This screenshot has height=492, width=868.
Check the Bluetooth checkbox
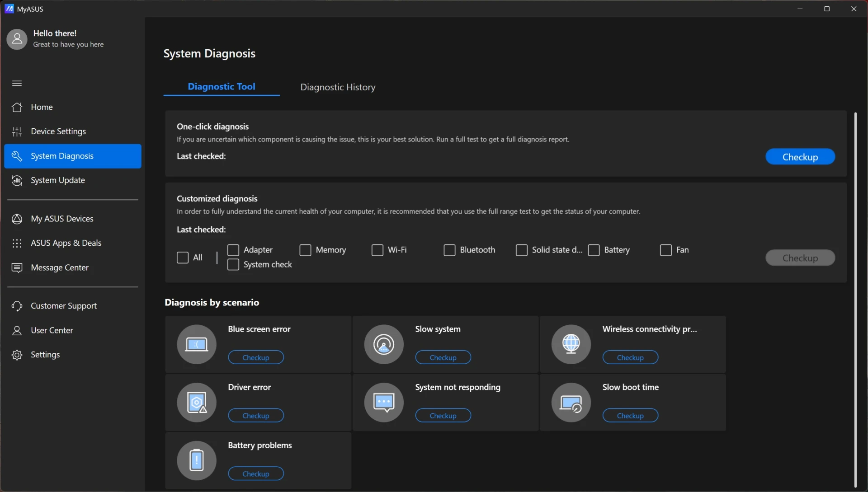click(x=449, y=250)
